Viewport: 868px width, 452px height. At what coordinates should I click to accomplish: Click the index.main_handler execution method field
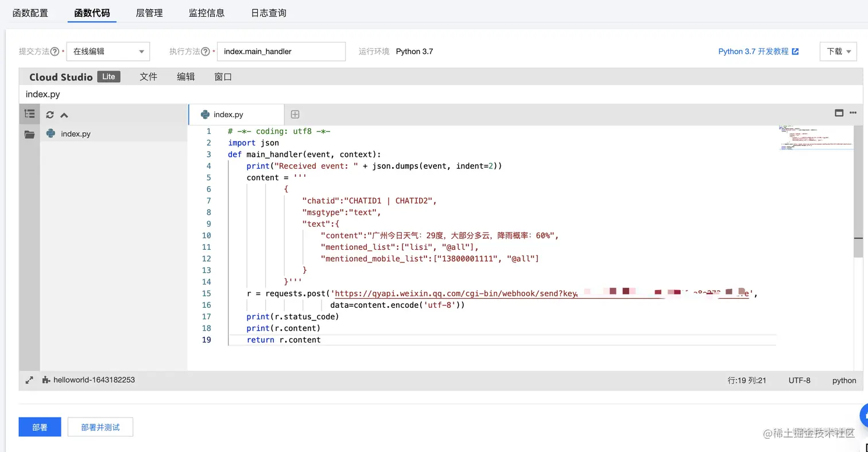281,51
